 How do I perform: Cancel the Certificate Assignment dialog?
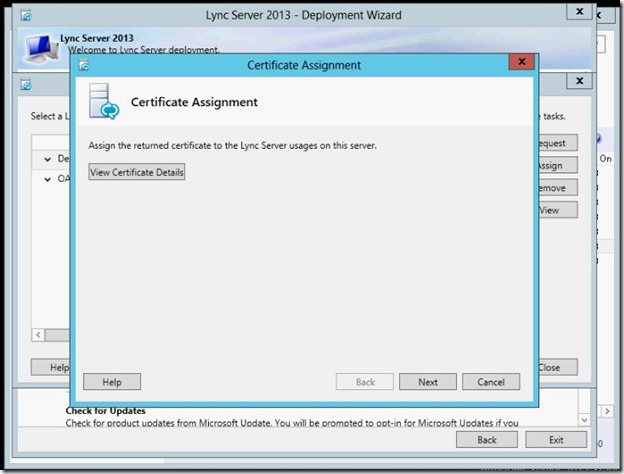491,382
